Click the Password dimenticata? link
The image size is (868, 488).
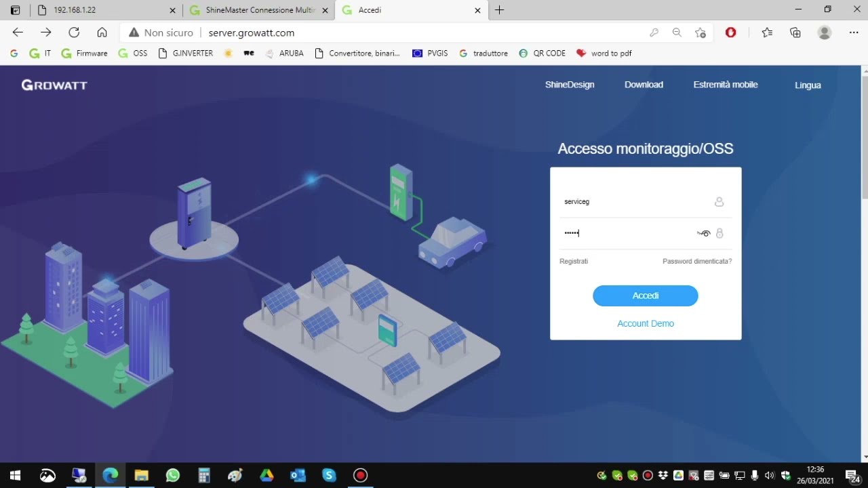(697, 262)
